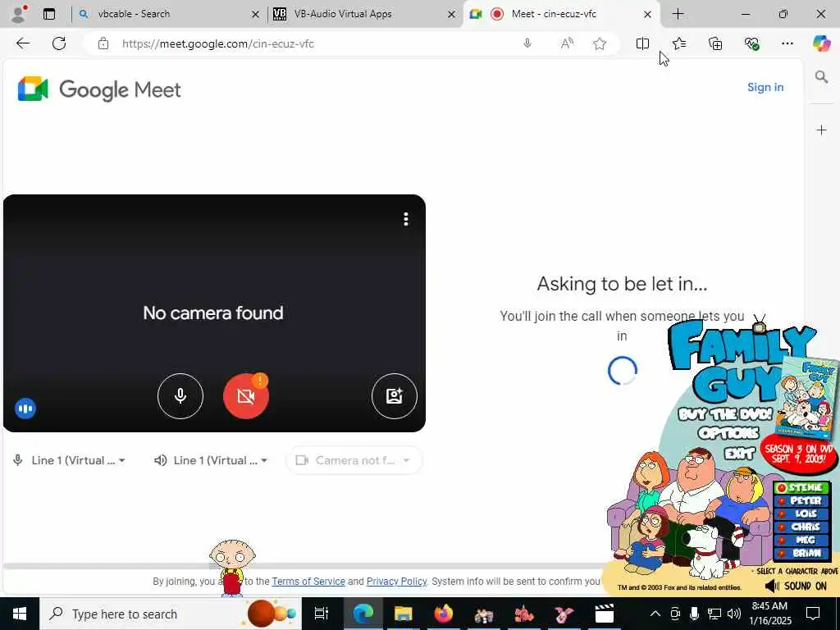Open the Terms of Service link
The width and height of the screenshot is (840, 630).
point(308,582)
